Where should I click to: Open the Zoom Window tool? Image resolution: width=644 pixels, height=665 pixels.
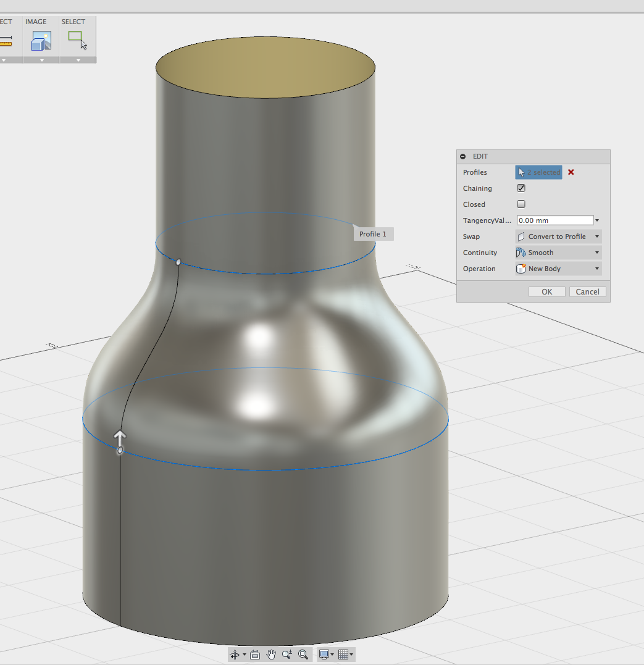pyautogui.click(x=303, y=654)
